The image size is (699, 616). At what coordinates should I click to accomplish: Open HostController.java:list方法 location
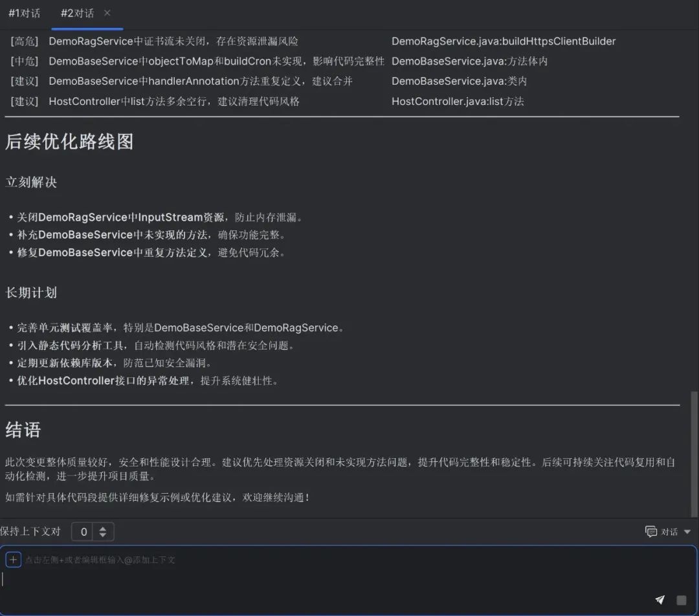pos(458,102)
